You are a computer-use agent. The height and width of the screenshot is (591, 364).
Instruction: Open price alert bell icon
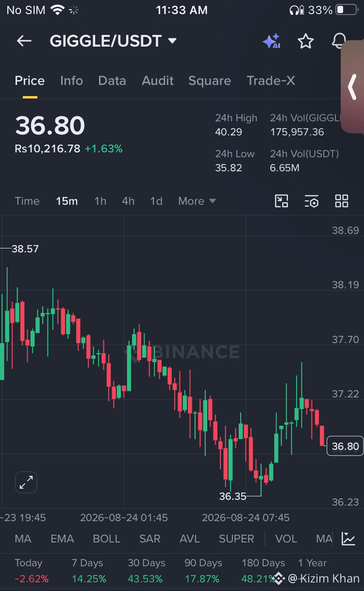pos(339,41)
